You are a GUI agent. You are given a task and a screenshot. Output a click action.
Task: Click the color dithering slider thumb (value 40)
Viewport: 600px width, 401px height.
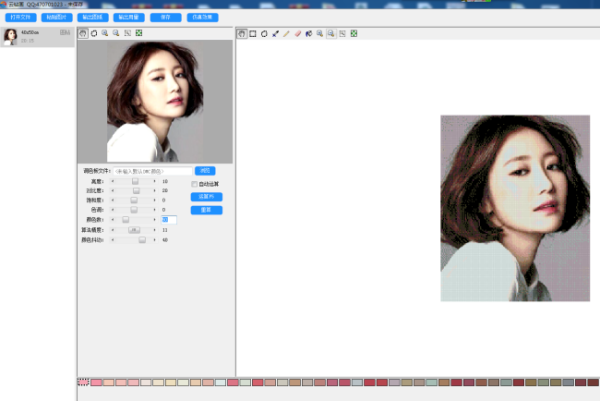[142, 240]
